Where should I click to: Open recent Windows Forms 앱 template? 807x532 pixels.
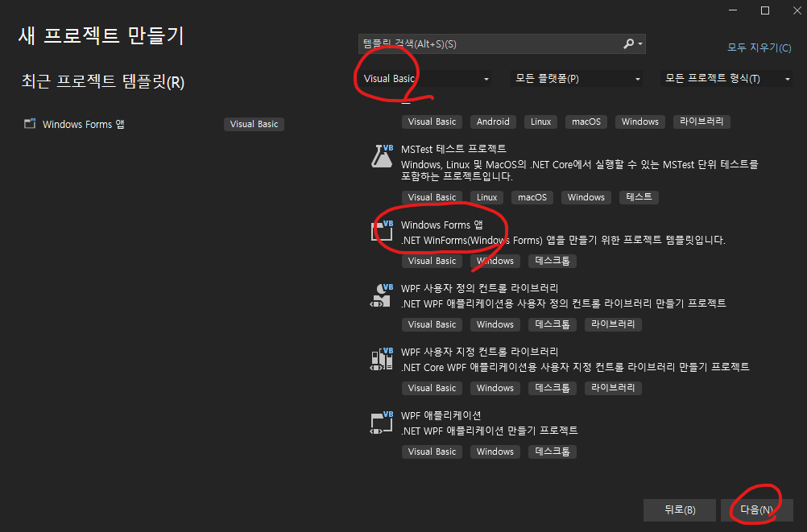(84, 125)
